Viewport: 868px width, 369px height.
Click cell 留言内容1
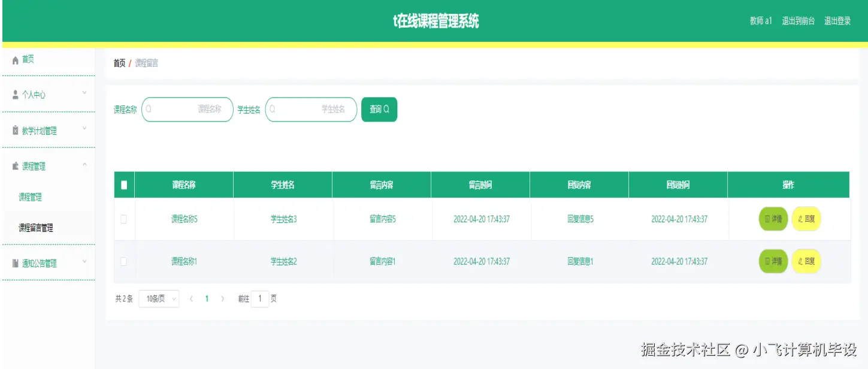click(x=383, y=261)
